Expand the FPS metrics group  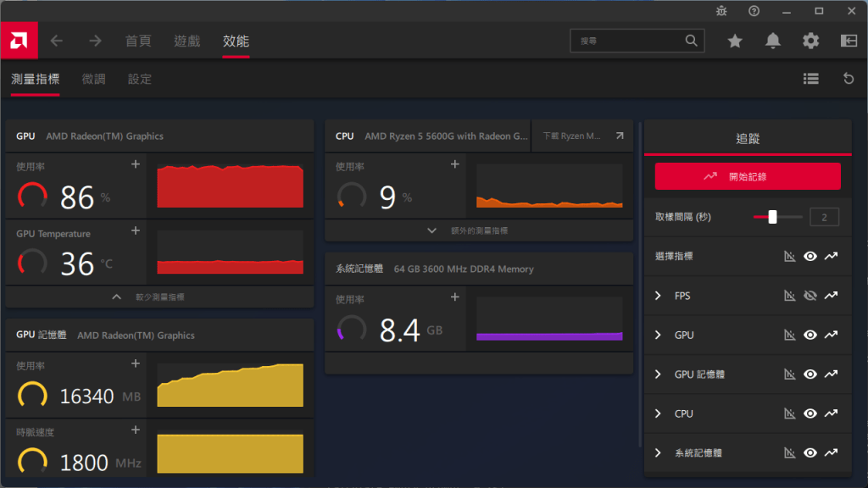coord(658,296)
